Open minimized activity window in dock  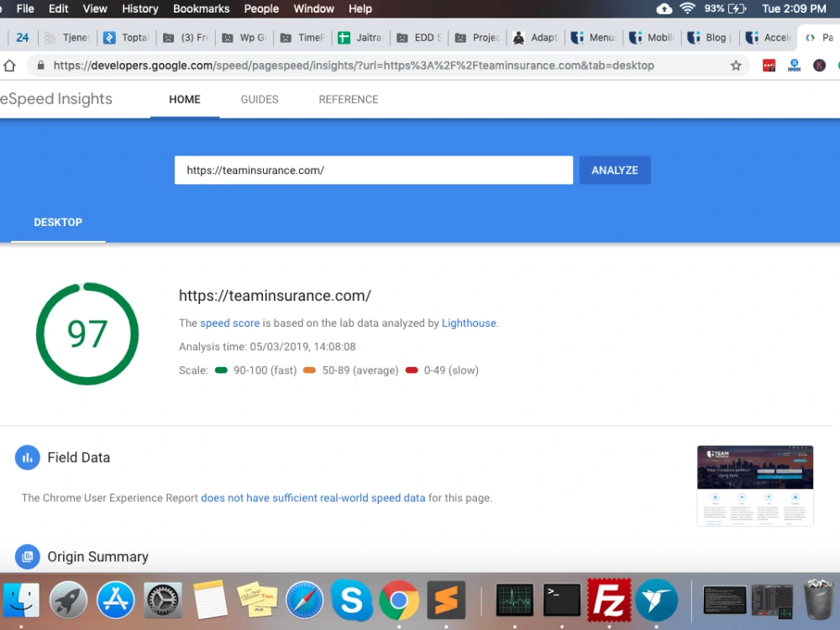click(771, 601)
